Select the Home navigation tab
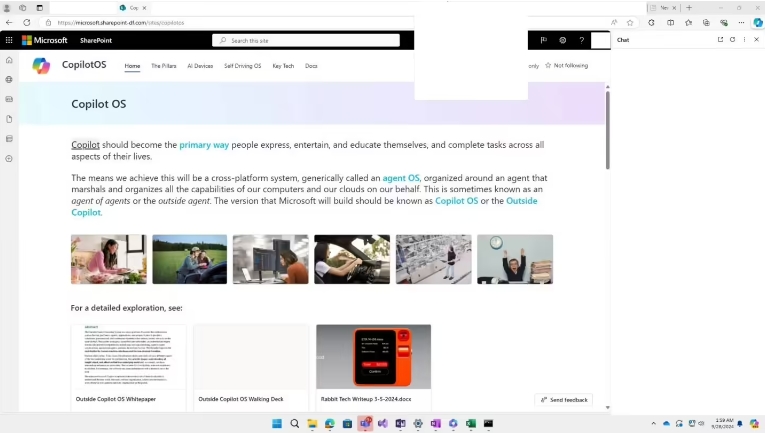Image resolution: width=765 pixels, height=433 pixels. pos(132,66)
